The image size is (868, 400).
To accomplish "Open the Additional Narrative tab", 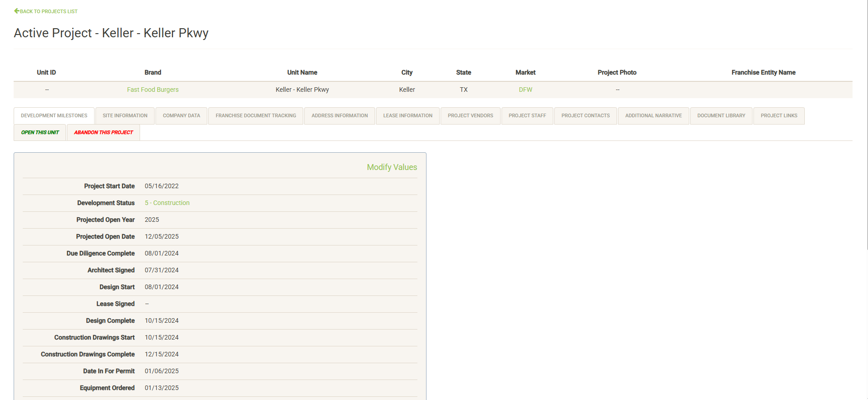I will pyautogui.click(x=653, y=116).
